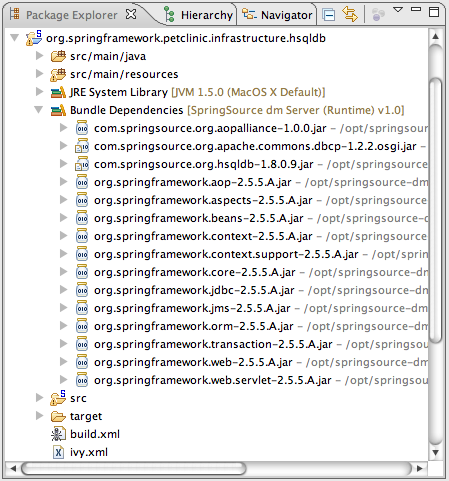Select the build.xml ant file icon
The image size is (449, 481).
[58, 434]
